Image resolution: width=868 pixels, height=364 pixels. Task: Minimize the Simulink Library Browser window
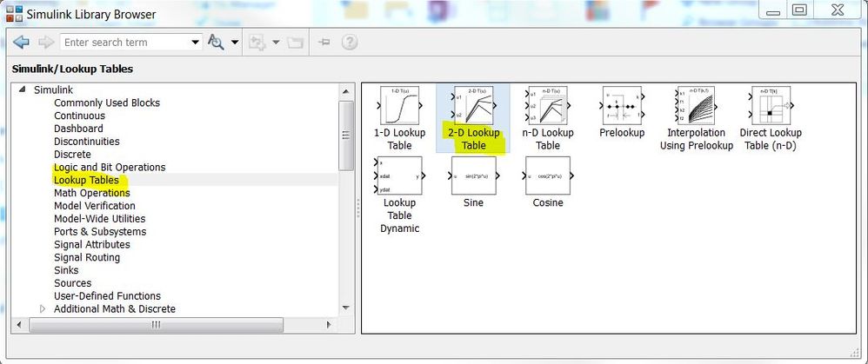[x=774, y=10]
